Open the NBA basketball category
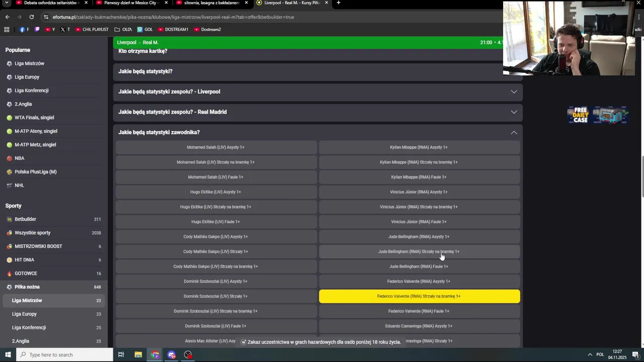Image resolution: width=644 pixels, height=362 pixels. tap(19, 158)
